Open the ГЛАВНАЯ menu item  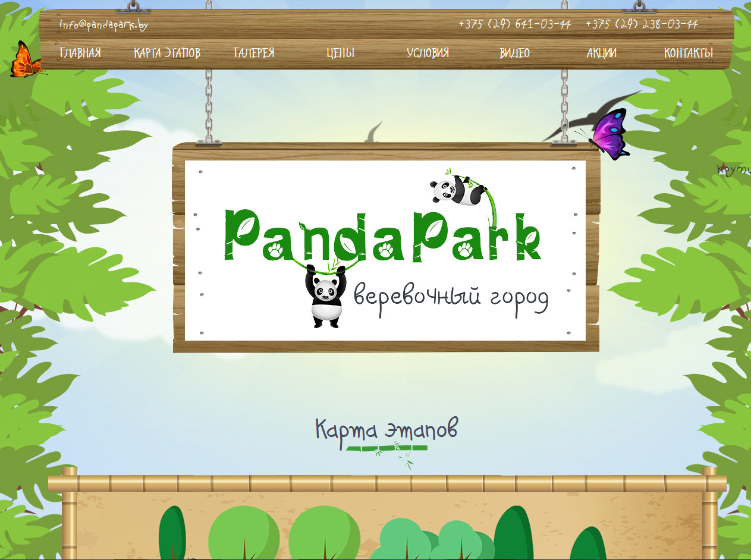point(80,53)
